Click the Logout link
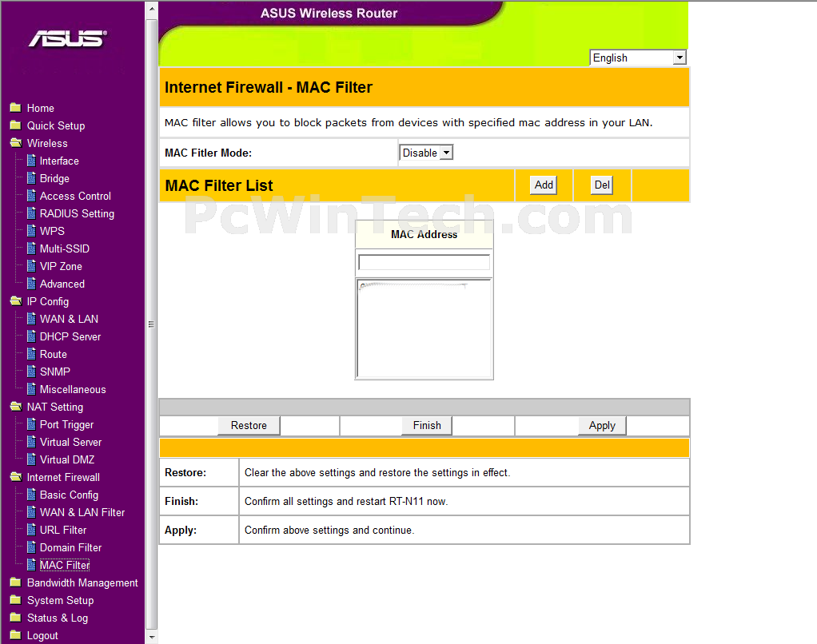Viewport: 817px width, 644px height. [42, 636]
